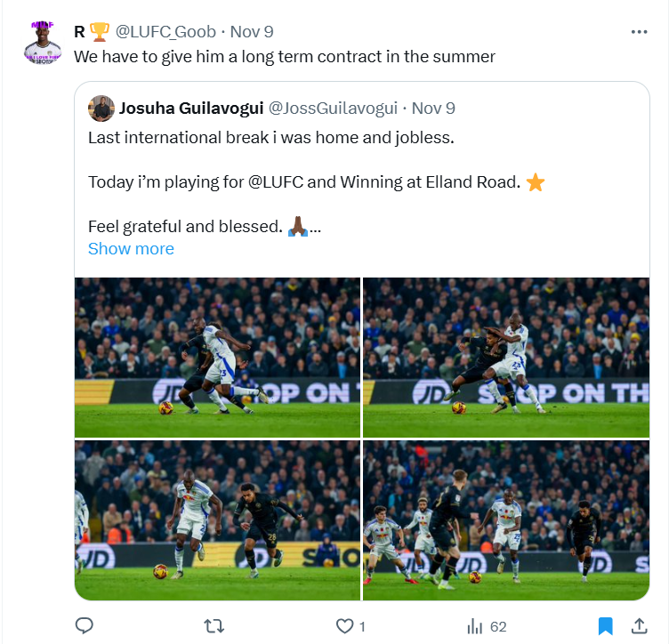Open the three-dot more options menu

[639, 32]
